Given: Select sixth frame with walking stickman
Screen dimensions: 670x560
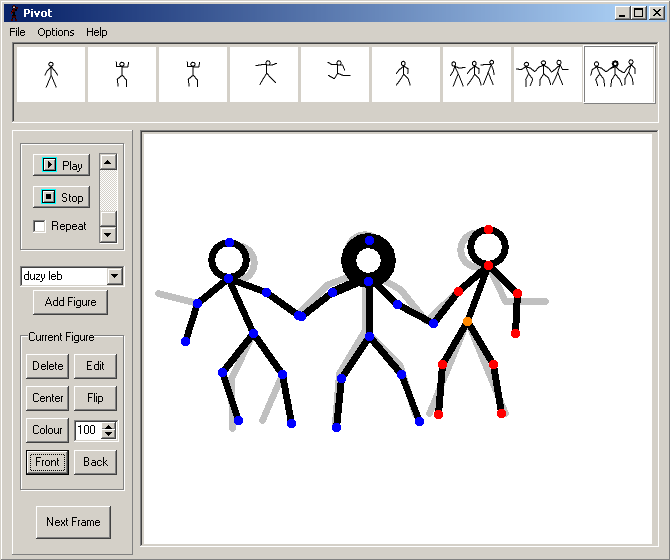Looking at the screenshot, I should pyautogui.click(x=406, y=74).
